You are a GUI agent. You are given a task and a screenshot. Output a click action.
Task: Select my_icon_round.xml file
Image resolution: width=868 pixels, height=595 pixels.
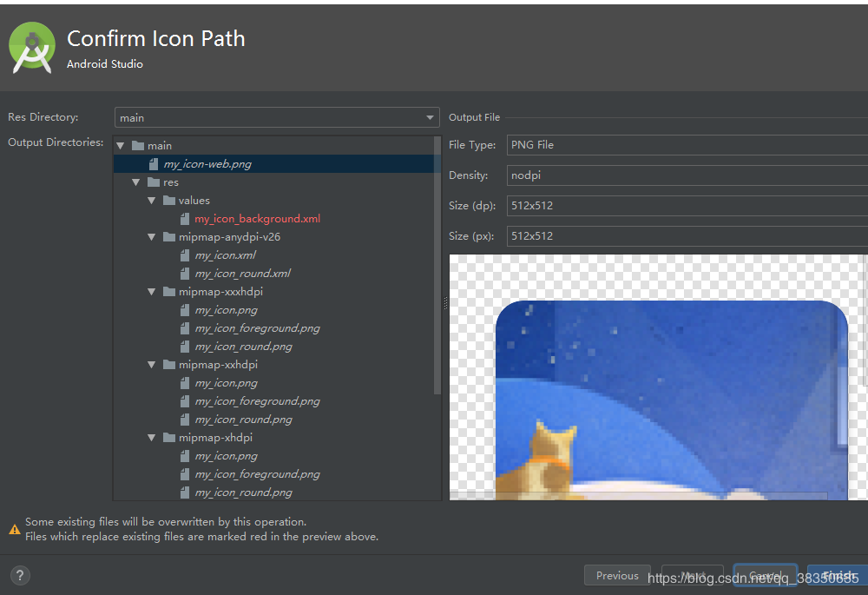(x=242, y=274)
